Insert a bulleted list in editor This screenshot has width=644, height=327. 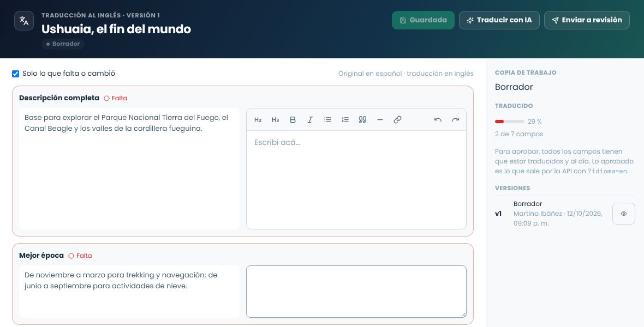pos(328,120)
